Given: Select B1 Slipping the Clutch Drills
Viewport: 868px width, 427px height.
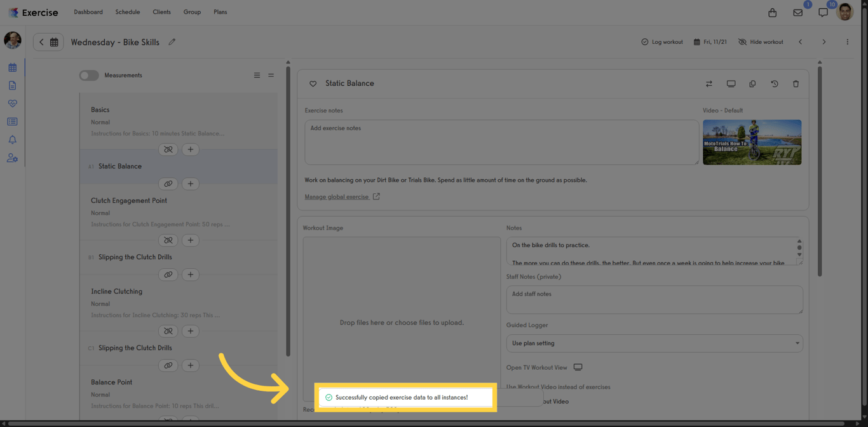Looking at the screenshot, I should pyautogui.click(x=179, y=257).
